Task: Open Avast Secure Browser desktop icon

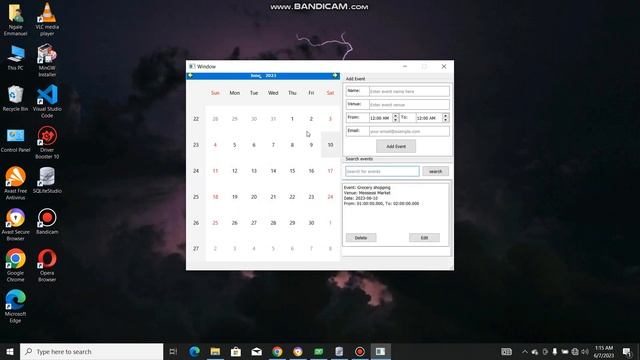Action: click(16, 224)
